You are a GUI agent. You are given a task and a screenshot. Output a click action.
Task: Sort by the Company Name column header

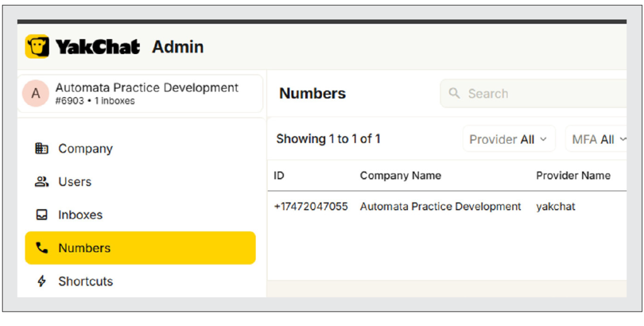[x=400, y=176]
